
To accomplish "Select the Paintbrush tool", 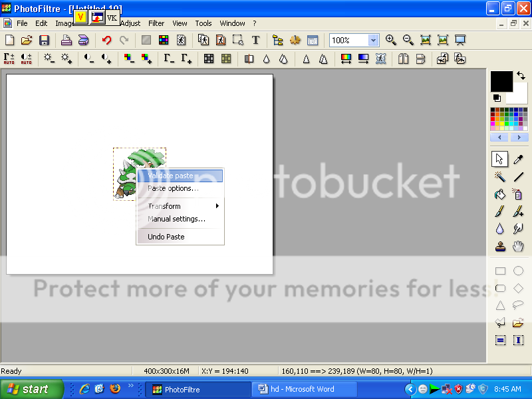I will click(500, 211).
